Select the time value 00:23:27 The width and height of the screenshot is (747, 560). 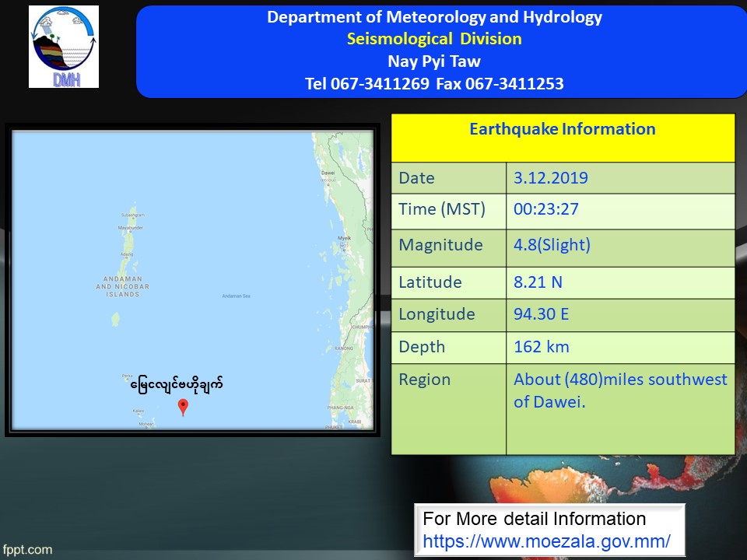pos(546,209)
